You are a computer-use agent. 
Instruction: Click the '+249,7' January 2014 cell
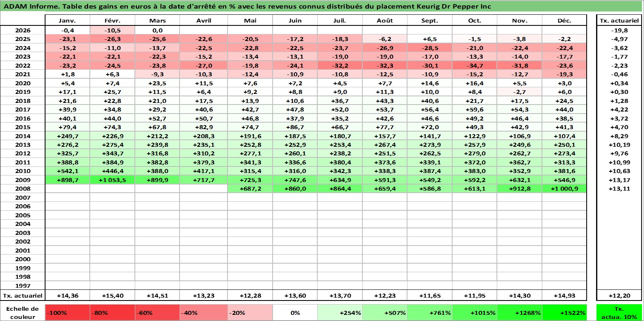(68, 136)
